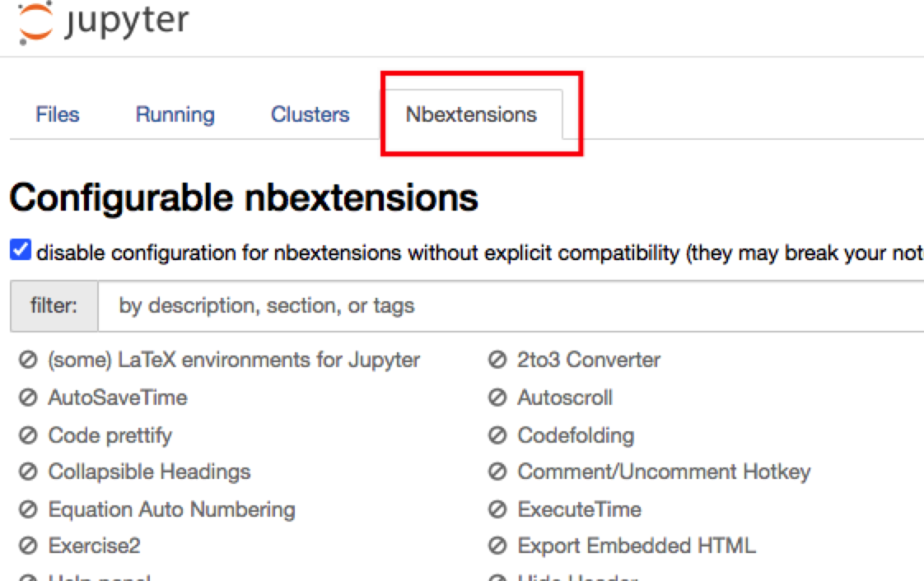
Task: Click the disabled icon beside Collapsible Headings
Action: (x=28, y=472)
